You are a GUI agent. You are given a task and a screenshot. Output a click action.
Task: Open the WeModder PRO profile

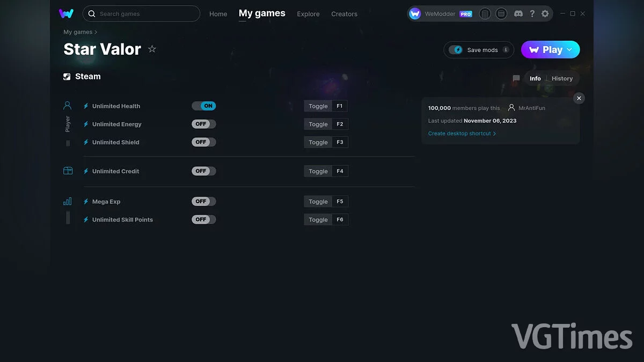point(441,14)
